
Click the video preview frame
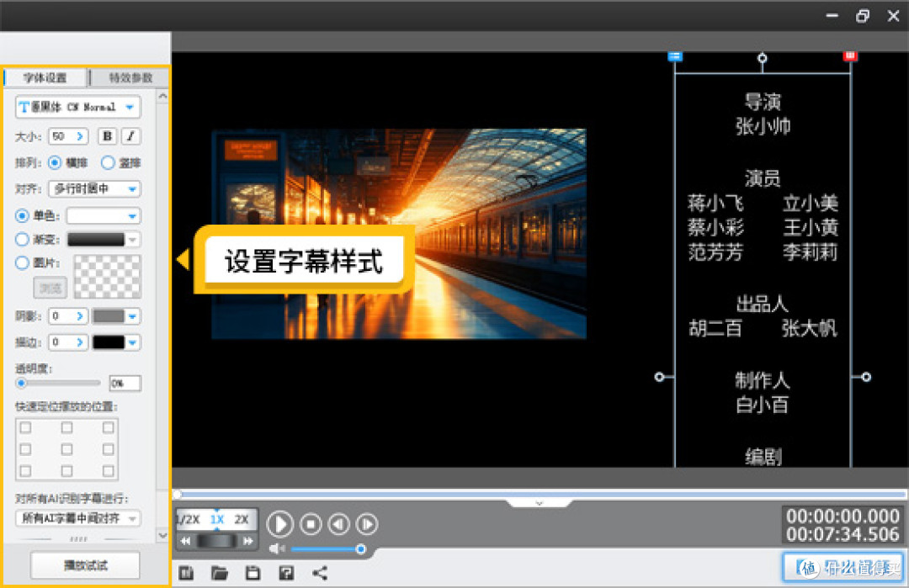click(399, 234)
